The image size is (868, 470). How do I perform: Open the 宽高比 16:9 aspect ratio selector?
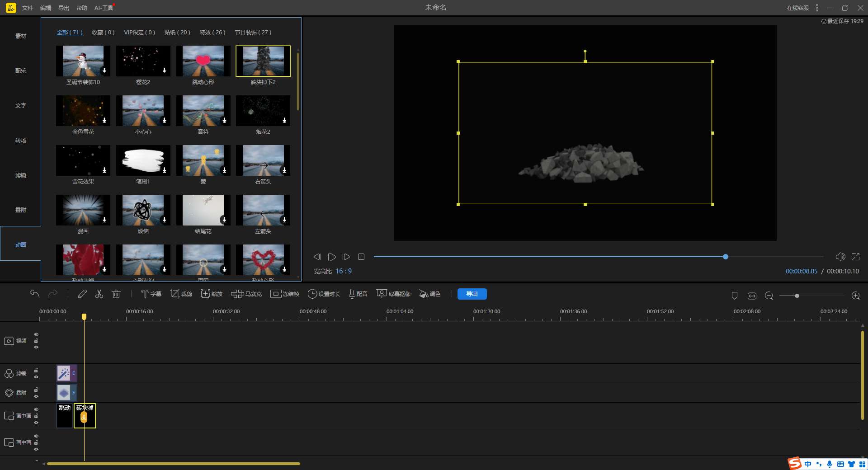(x=343, y=271)
